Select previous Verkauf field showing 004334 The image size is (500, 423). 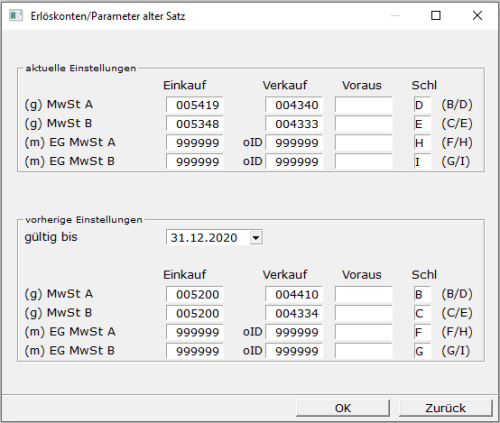pos(294,313)
